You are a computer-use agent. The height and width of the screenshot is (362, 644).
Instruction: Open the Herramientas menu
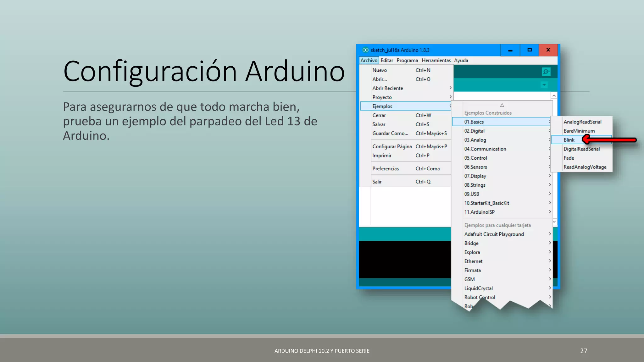pos(436,60)
